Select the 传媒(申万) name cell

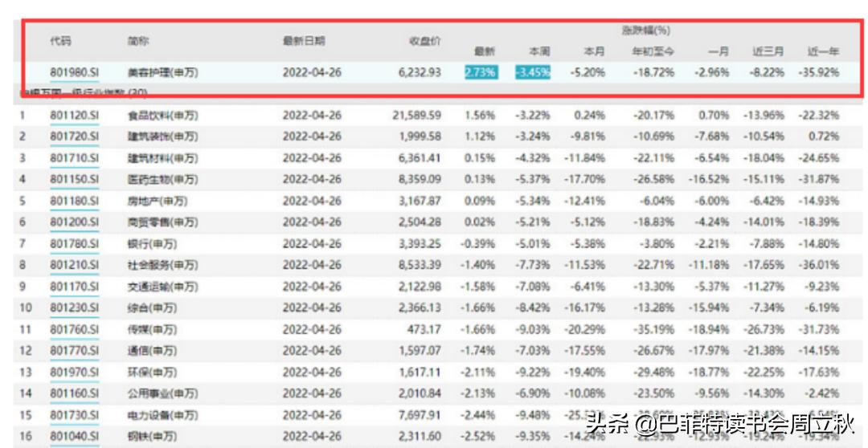152,329
